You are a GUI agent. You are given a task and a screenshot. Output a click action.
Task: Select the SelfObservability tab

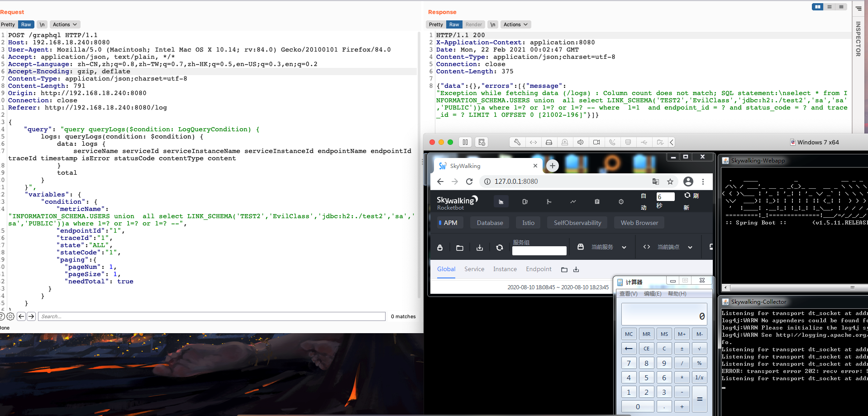pyautogui.click(x=577, y=223)
